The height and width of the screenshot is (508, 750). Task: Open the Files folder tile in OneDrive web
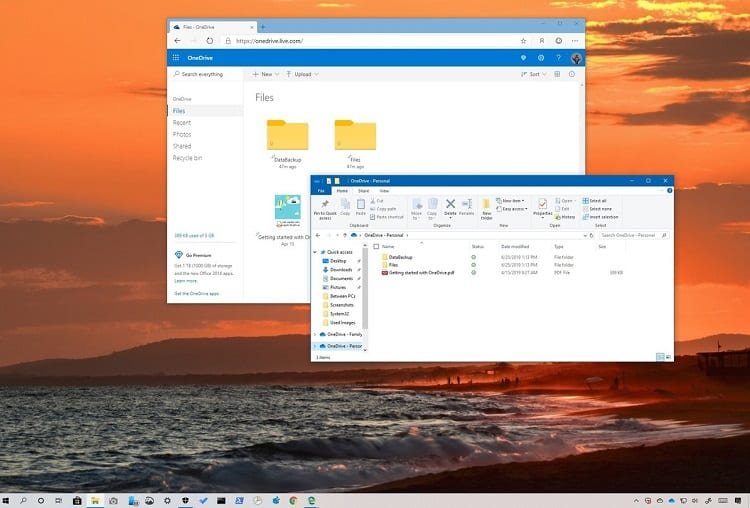355,144
